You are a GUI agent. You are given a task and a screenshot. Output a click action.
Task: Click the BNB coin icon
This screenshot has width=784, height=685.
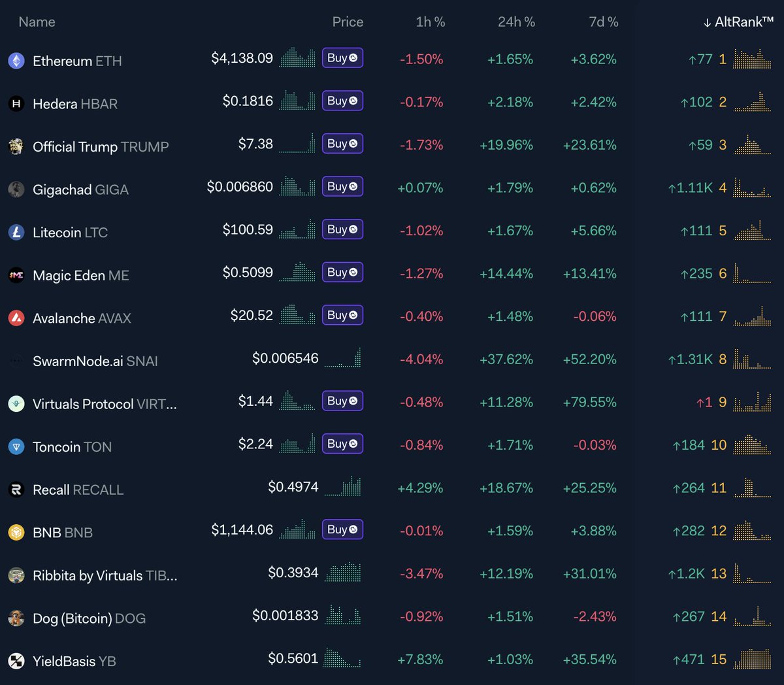coord(17,532)
